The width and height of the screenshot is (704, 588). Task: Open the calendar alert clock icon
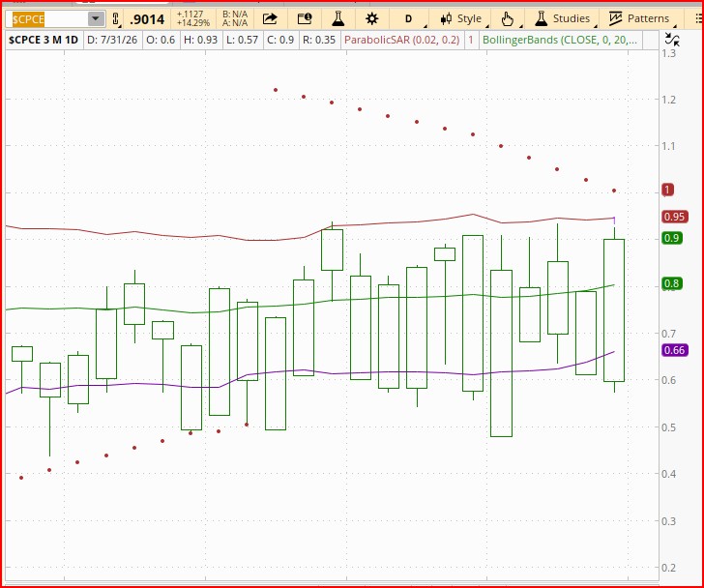[305, 18]
